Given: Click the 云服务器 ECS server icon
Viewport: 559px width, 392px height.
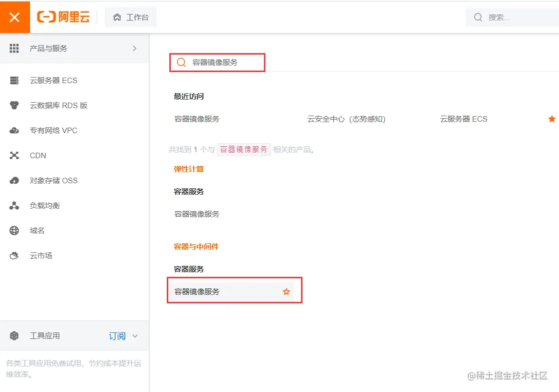Looking at the screenshot, I should coord(14,81).
